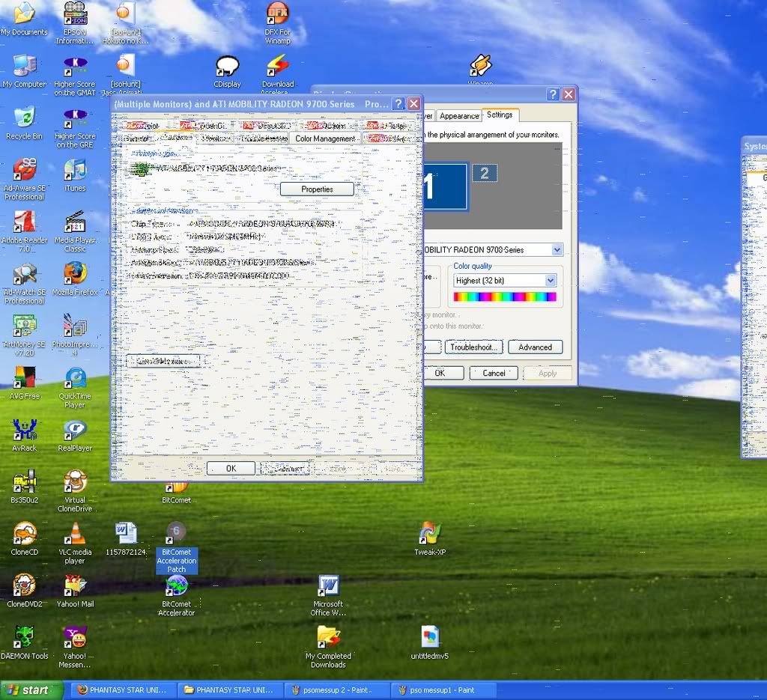Switch to Appearance tab in Display Properties
Screen dimensions: 767x700
pos(459,116)
